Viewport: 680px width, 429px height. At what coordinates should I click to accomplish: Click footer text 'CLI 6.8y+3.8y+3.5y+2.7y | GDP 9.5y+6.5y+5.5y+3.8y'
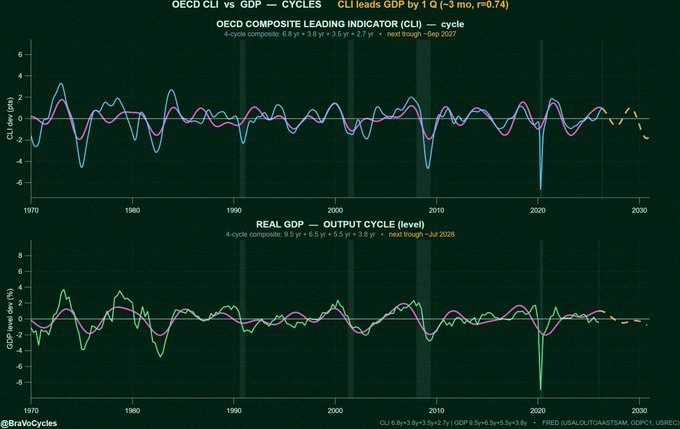(x=454, y=422)
